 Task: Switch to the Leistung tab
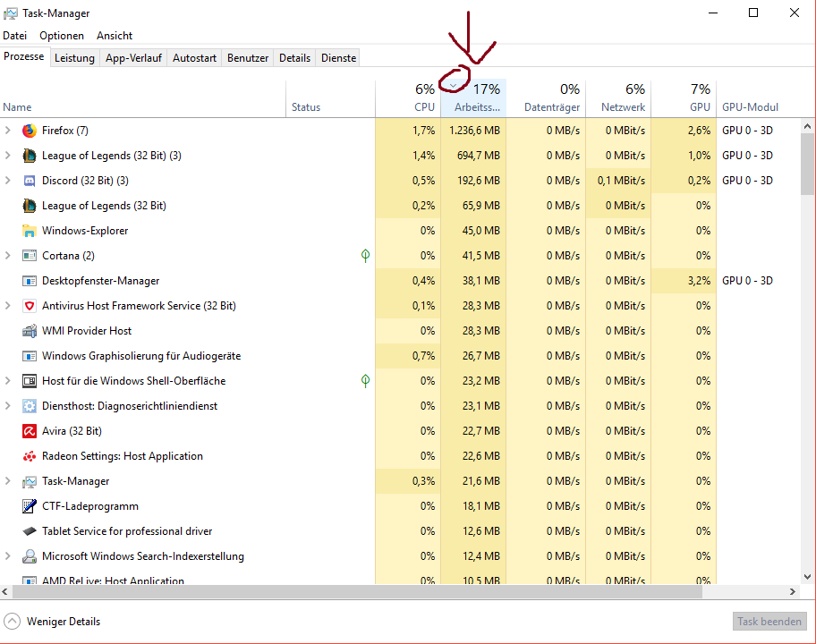coord(74,58)
